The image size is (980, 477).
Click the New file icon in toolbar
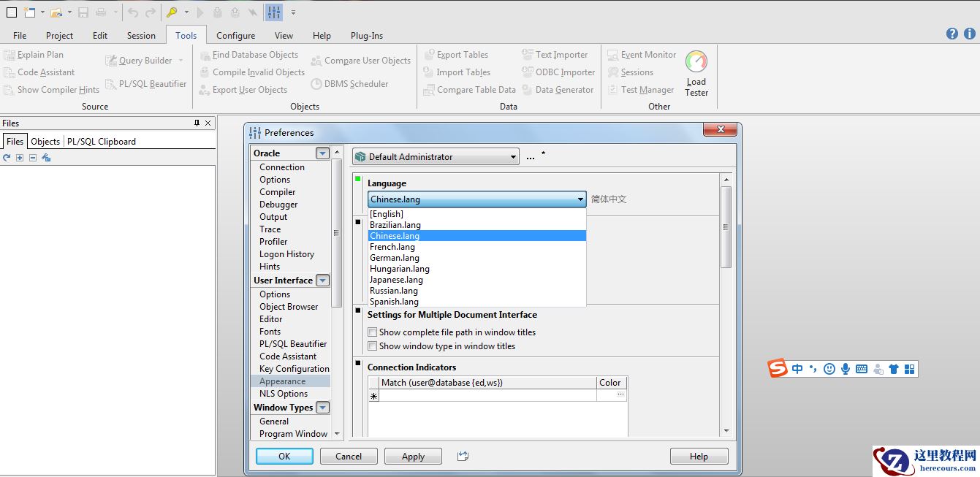[29, 12]
